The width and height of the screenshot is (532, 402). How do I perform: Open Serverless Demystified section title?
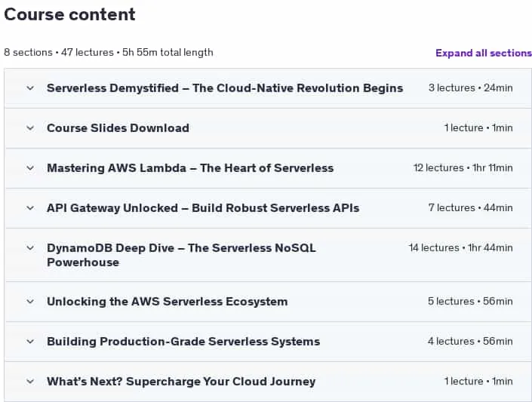point(225,88)
